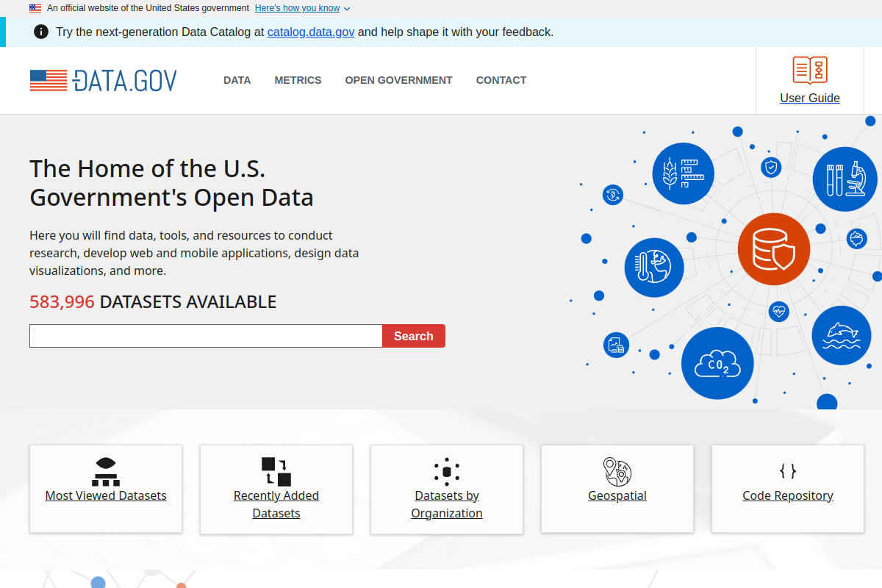
Task: Click the small heart rate icon
Action: pyautogui.click(x=779, y=312)
